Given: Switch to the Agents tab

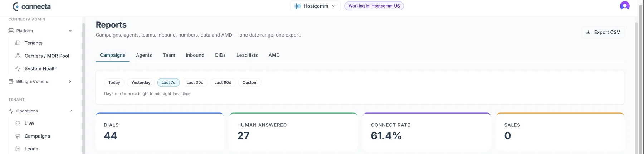Looking at the screenshot, I should pos(144,55).
